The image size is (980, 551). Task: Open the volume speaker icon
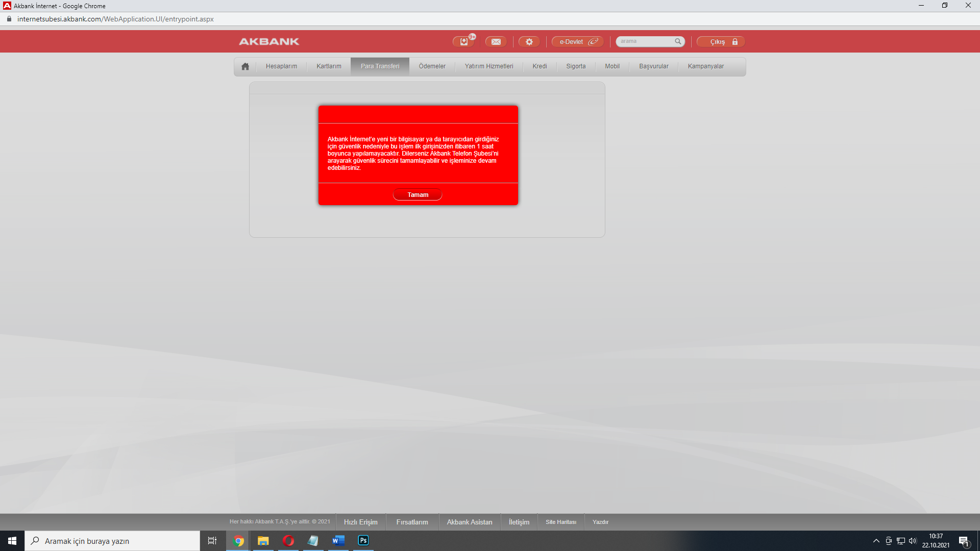(913, 541)
